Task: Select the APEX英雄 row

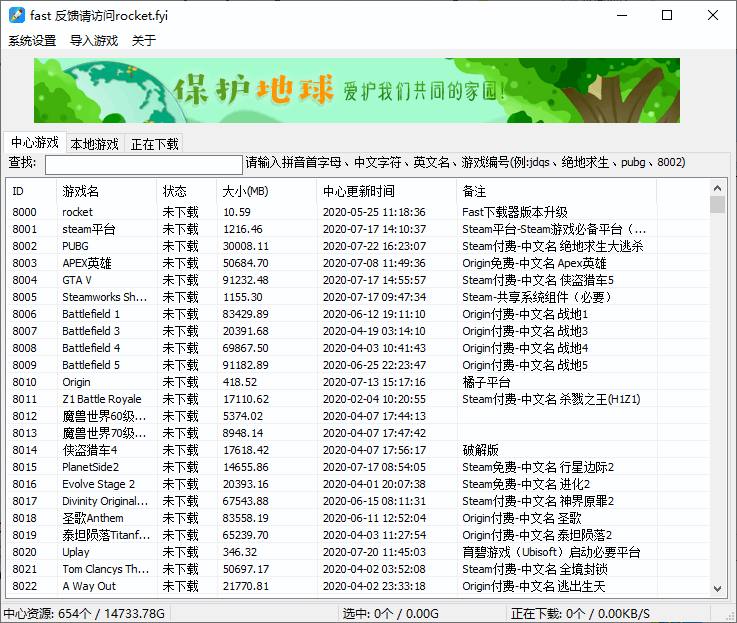Action: [357, 263]
